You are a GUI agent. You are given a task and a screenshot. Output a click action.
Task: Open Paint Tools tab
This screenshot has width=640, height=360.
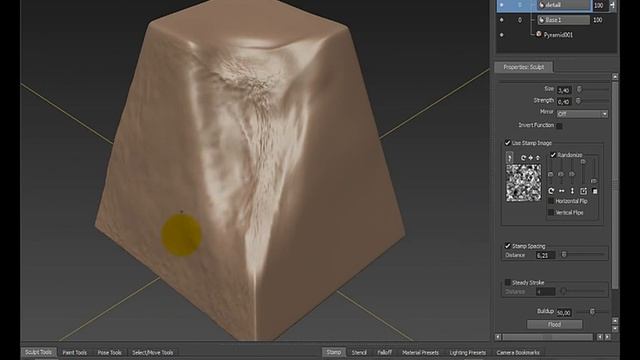pos(75,352)
